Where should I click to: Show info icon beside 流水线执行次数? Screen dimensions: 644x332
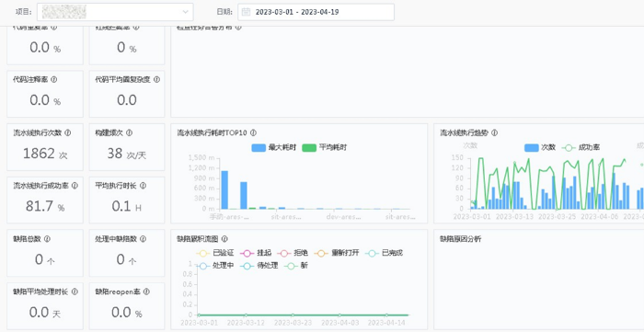(x=68, y=133)
